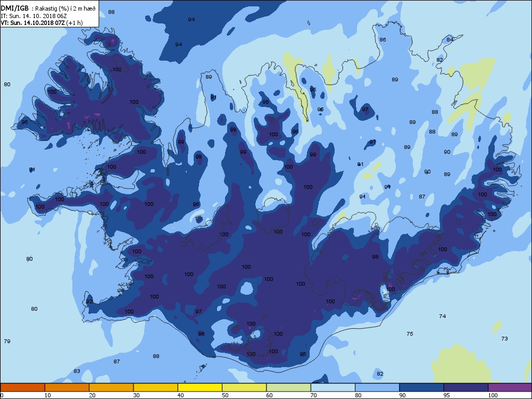Click the '79' humidity value on the map
The image size is (532, 399).
click(x=7, y=342)
